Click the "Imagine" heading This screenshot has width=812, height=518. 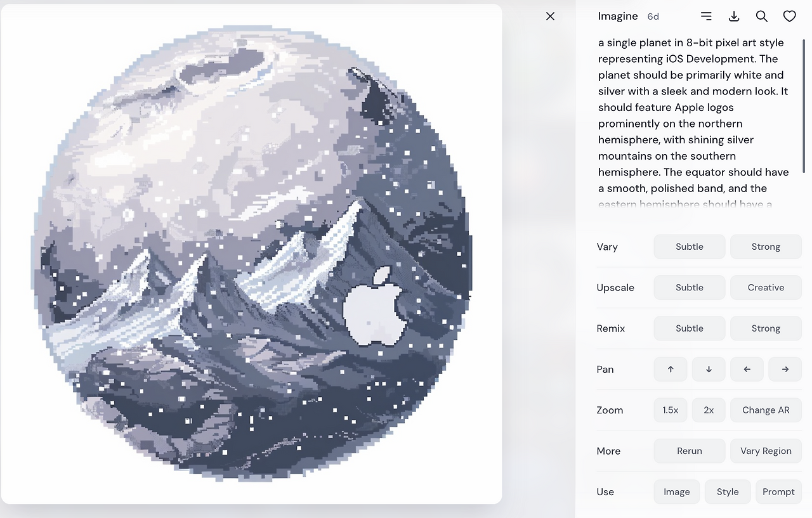point(618,16)
